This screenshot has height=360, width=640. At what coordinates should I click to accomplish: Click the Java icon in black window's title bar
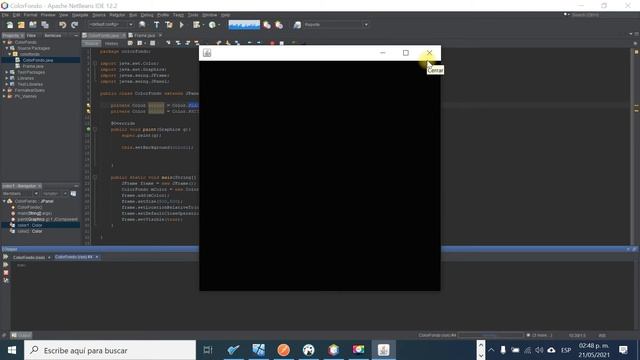tap(207, 53)
